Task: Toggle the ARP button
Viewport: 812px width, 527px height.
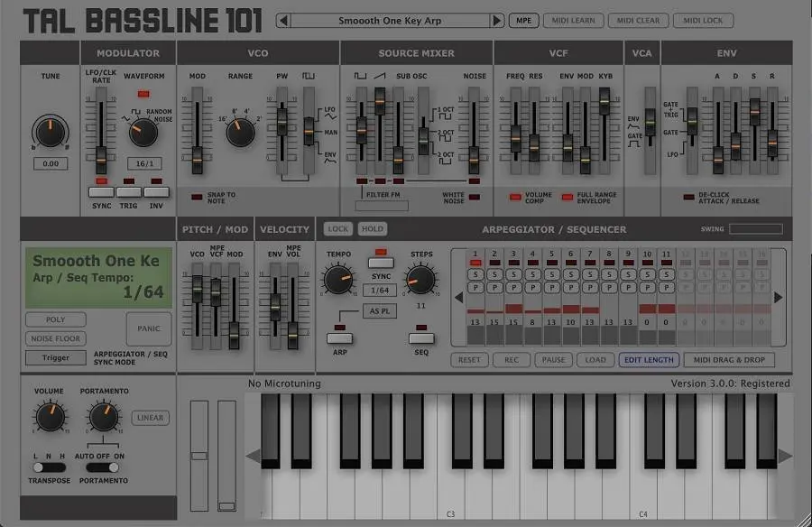Action: (340, 338)
